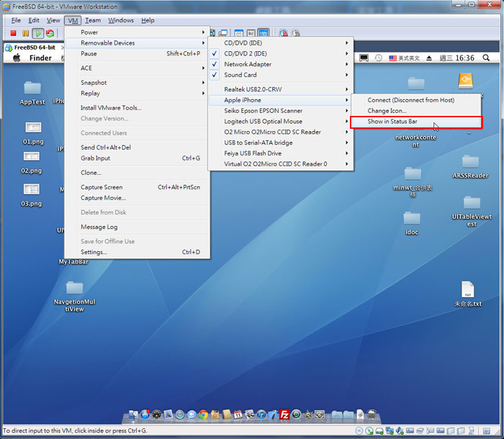504x439 pixels.
Task: Open iTunes from the Dock
Action: [261, 415]
